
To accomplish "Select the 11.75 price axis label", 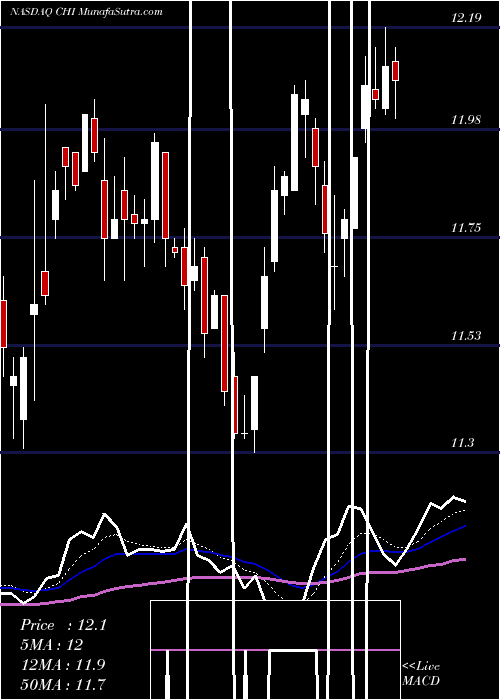I will coord(466,228).
